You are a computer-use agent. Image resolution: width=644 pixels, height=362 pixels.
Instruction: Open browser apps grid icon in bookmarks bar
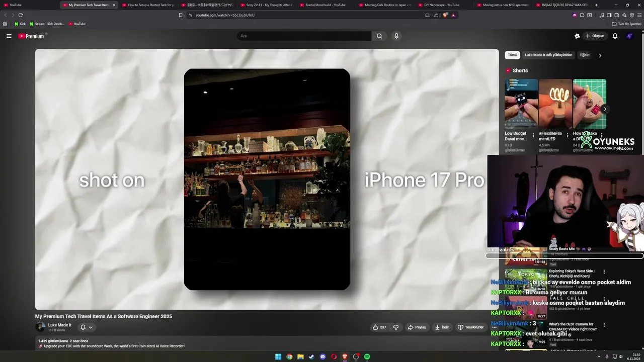[x=5, y=24]
